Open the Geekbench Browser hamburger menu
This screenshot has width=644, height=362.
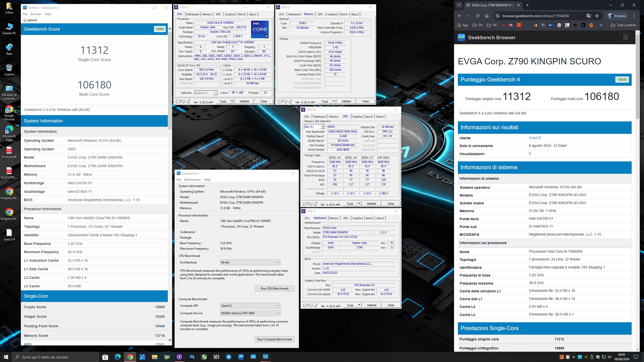[x=626, y=37]
